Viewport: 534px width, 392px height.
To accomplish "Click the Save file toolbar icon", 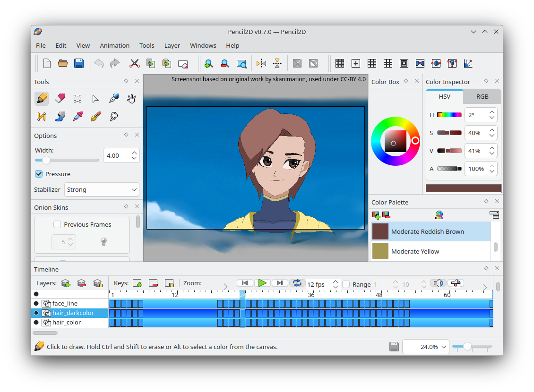I will click(x=79, y=63).
